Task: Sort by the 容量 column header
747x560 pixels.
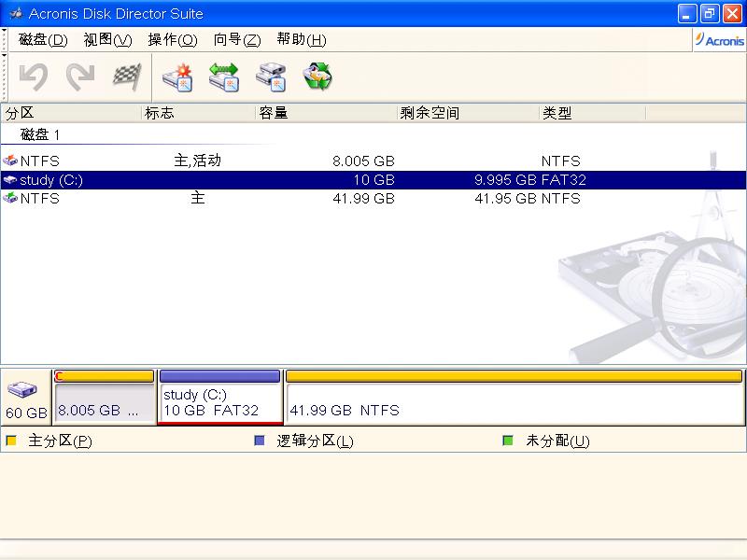Action: 326,113
